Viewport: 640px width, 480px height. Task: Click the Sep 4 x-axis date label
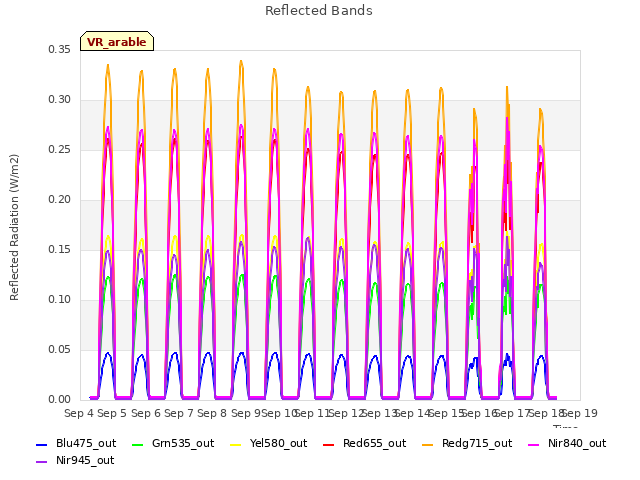coord(79,413)
